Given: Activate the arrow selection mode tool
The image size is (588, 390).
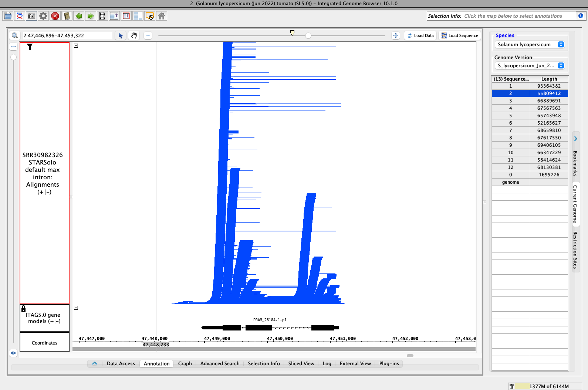Looking at the screenshot, I should pos(121,35).
